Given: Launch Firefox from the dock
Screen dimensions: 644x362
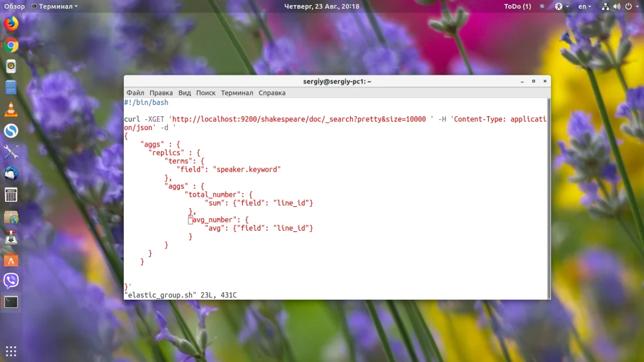Looking at the screenshot, I should [11, 23].
